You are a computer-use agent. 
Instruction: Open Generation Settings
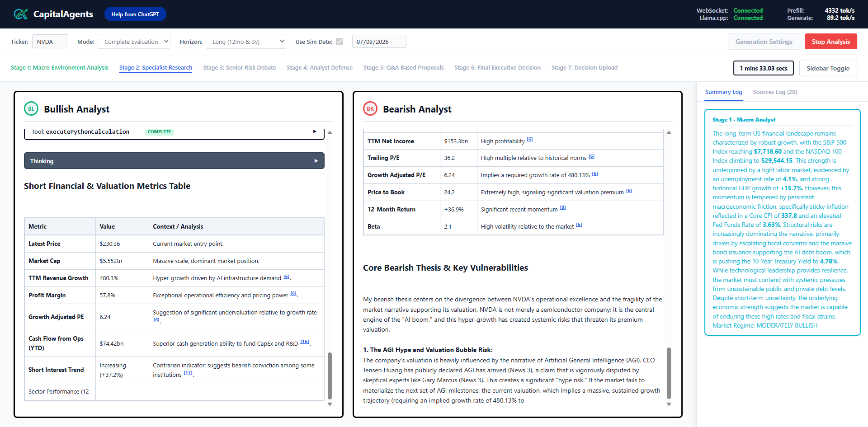[x=764, y=42]
